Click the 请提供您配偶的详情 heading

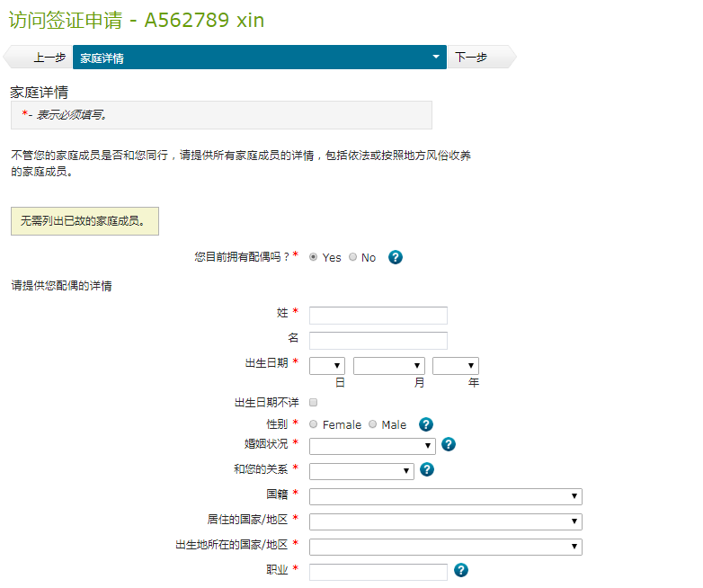pyautogui.click(x=61, y=286)
